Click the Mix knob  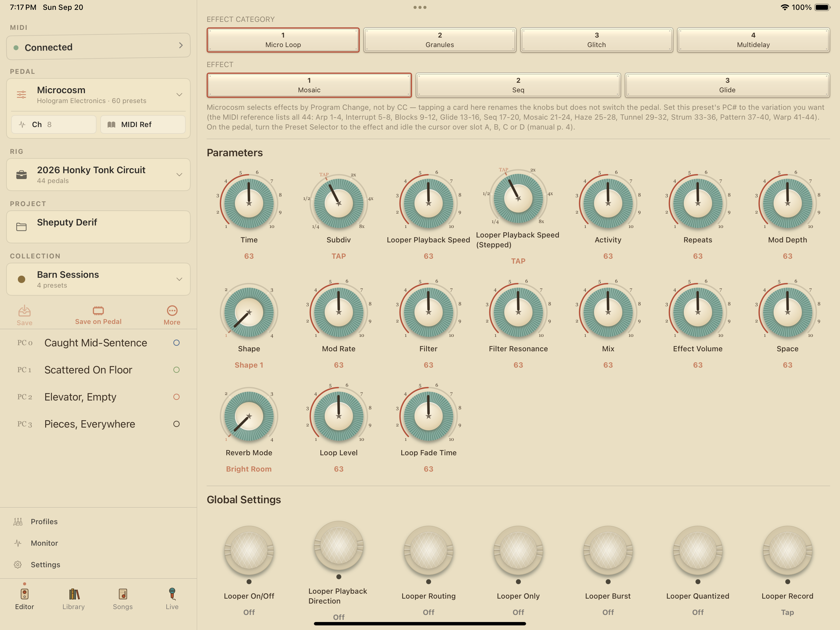click(x=608, y=312)
